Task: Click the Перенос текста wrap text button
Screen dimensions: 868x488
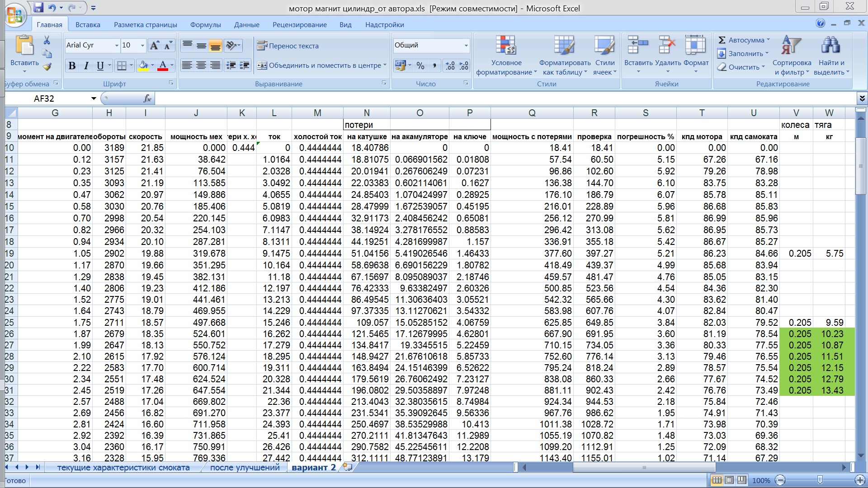Action: pos(288,46)
